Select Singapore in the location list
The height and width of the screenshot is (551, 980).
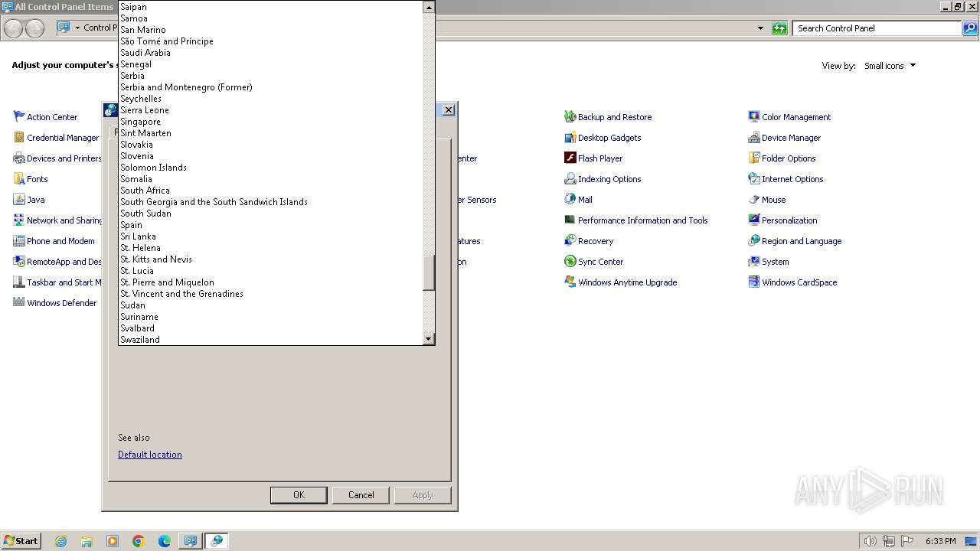272,122
